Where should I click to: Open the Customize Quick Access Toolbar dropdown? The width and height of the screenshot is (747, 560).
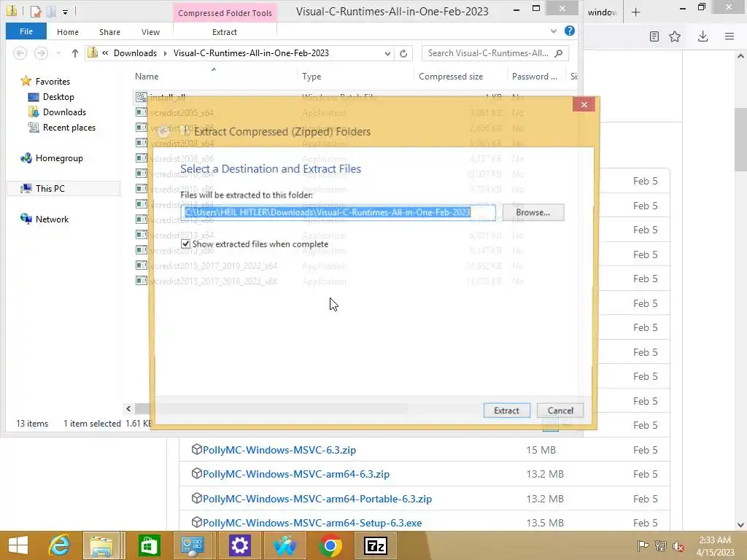coord(65,12)
